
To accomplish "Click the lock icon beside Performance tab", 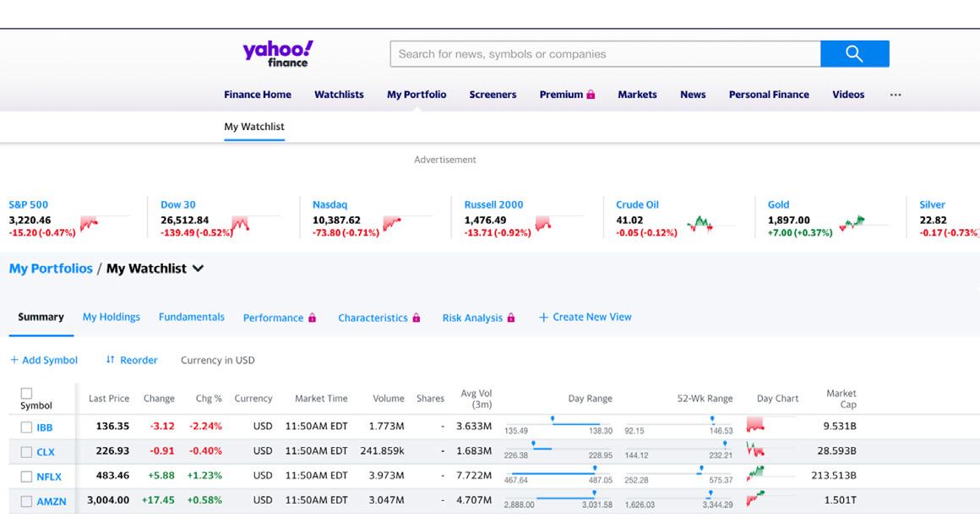I will click(312, 318).
